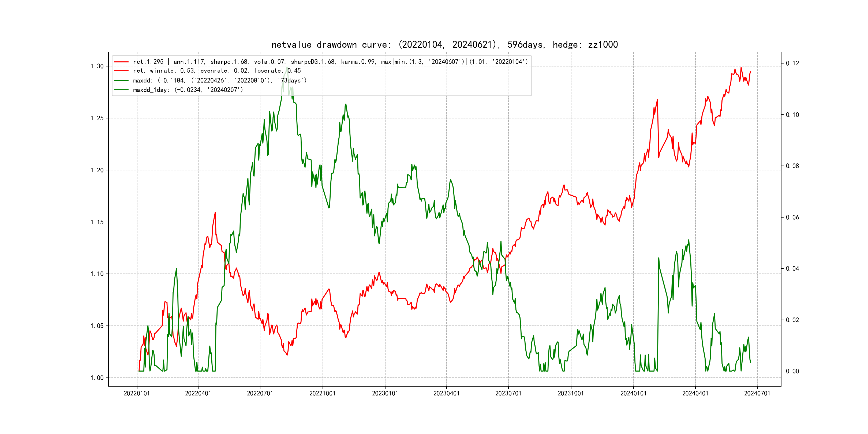The width and height of the screenshot is (868, 434).
Task: Click the legend entry with winrate 0.53
Action: [x=217, y=71]
